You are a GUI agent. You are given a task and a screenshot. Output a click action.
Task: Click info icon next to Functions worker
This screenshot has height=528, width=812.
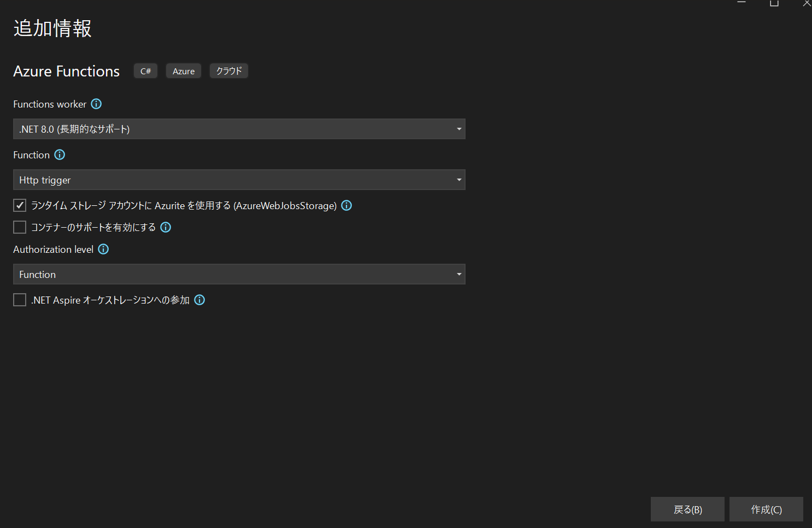96,104
